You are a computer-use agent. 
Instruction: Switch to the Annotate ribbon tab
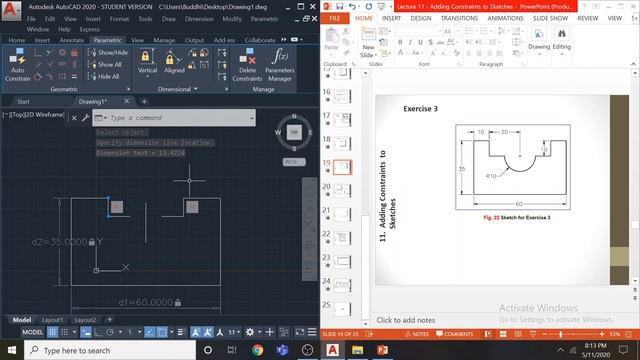72,40
